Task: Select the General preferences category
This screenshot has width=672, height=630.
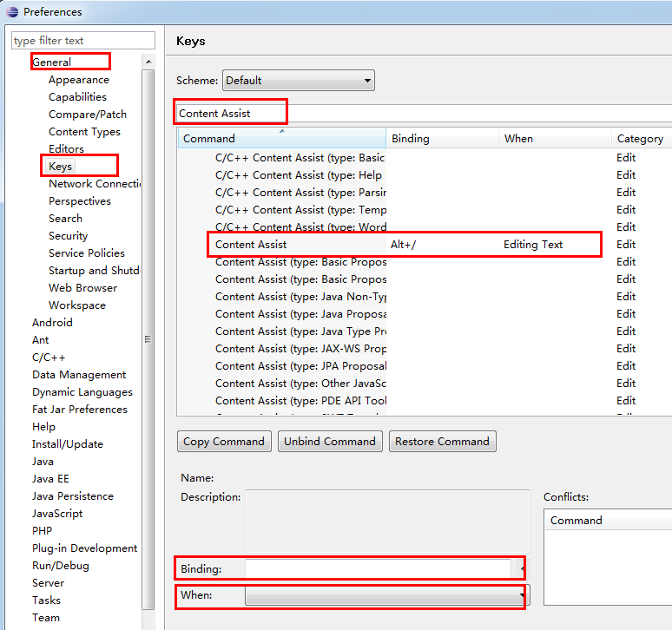Action: pos(52,62)
